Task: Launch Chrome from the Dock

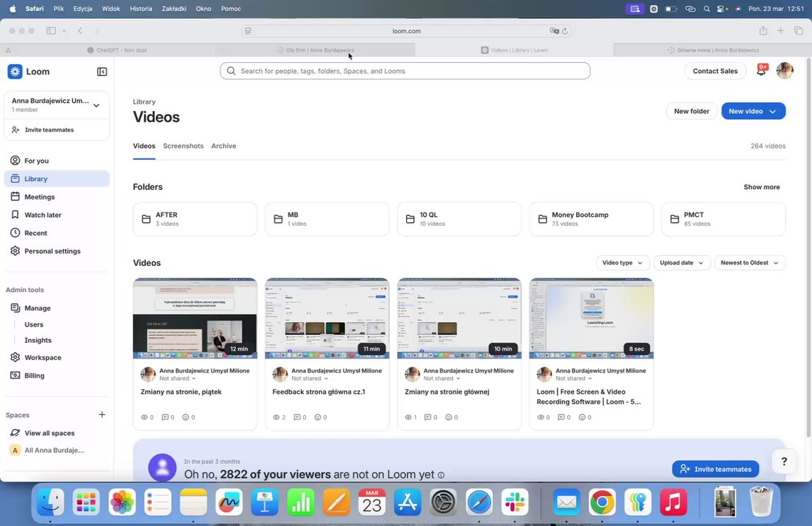Action: pyautogui.click(x=602, y=502)
